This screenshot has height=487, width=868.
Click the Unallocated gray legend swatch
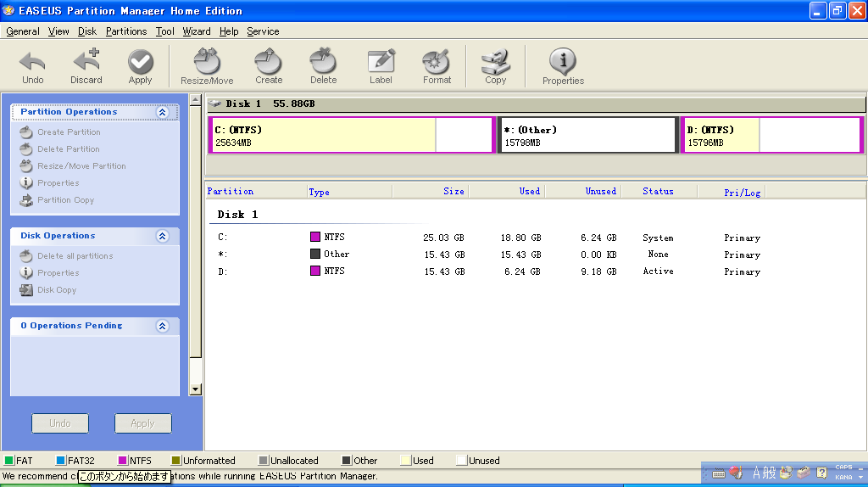[x=264, y=461]
